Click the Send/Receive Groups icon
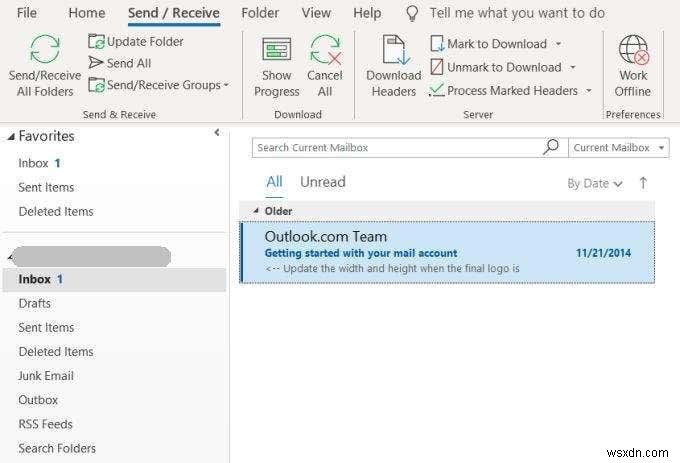 point(96,85)
